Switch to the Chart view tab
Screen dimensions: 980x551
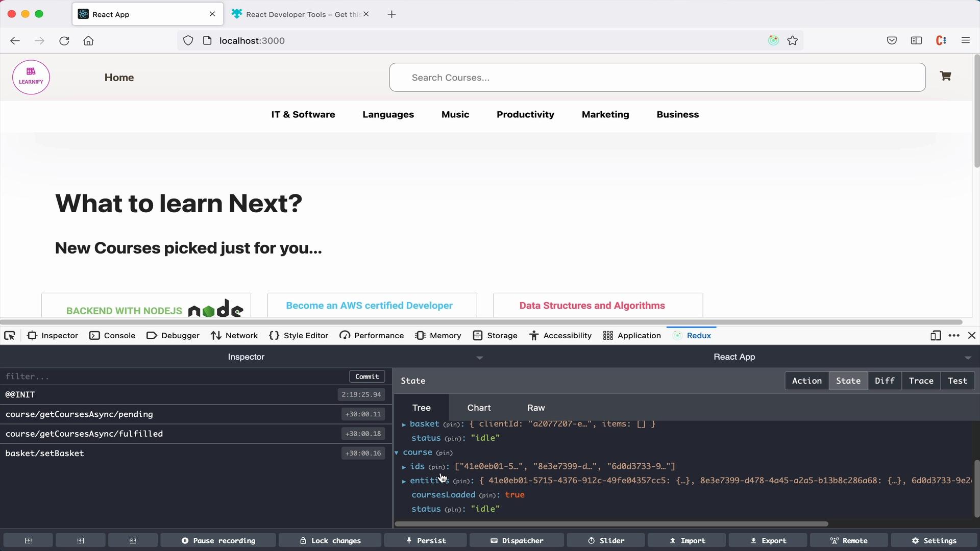[x=479, y=407]
